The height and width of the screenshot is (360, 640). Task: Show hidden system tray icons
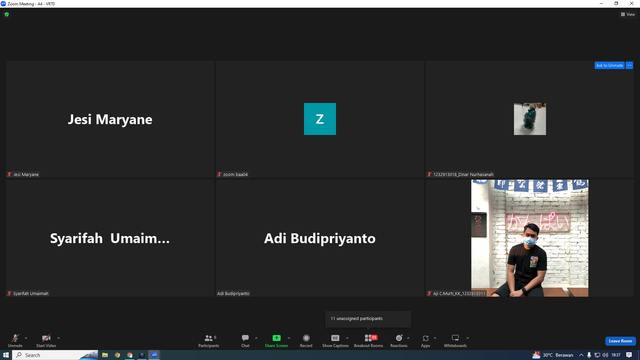pyautogui.click(x=581, y=355)
